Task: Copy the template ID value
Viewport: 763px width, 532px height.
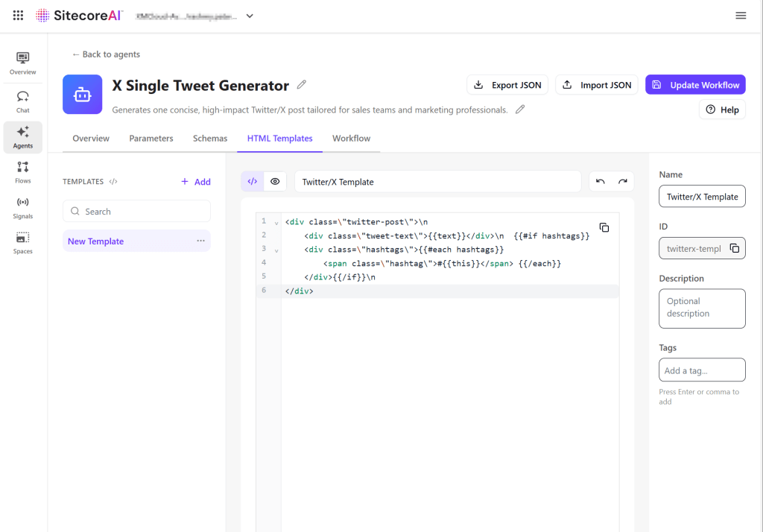Action: coord(734,248)
